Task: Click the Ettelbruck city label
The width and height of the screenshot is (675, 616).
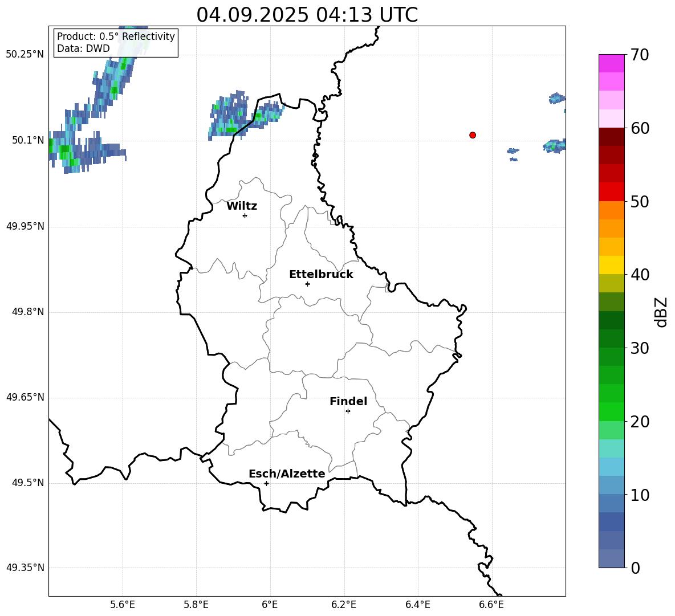Action: 321,275
